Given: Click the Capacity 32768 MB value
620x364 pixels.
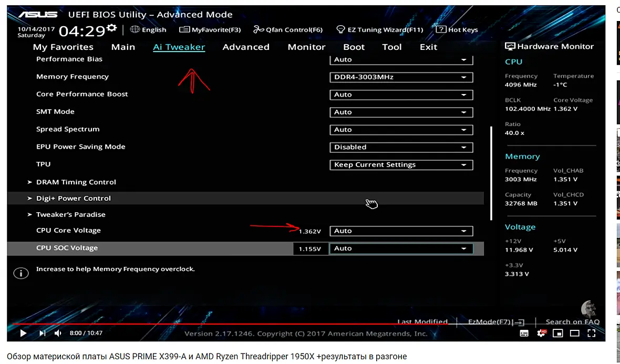Looking at the screenshot, I should (x=521, y=204).
